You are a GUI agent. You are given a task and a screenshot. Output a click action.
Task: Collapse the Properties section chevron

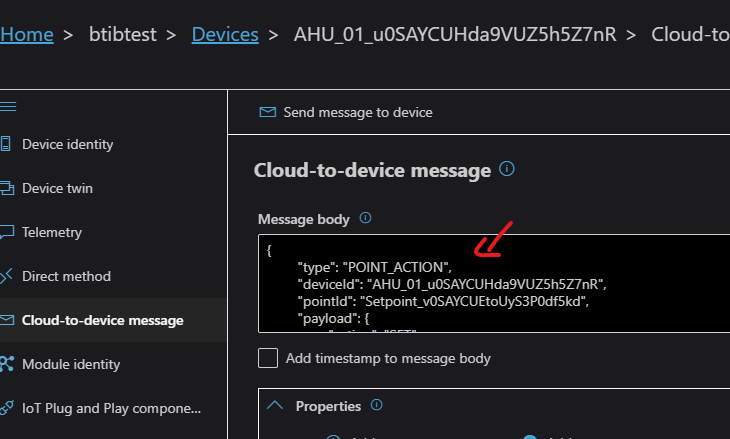[274, 406]
